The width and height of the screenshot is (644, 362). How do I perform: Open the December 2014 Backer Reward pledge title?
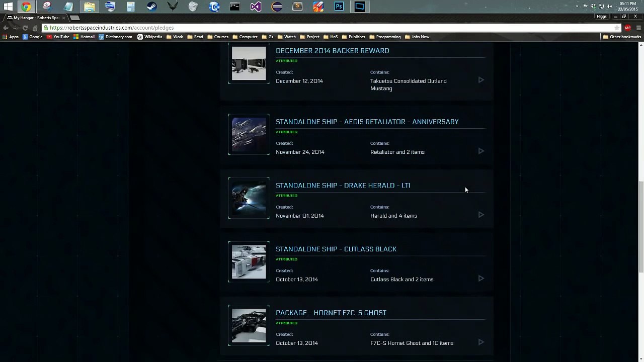[332, 51]
